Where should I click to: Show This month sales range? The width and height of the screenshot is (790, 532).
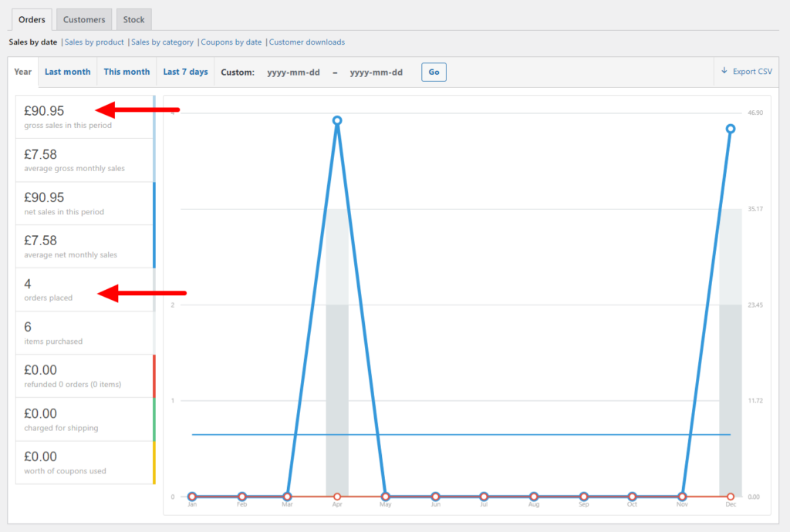(x=127, y=72)
